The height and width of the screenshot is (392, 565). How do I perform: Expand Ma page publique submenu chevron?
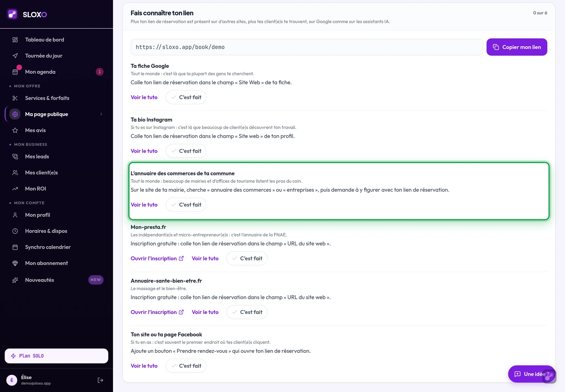(101, 114)
